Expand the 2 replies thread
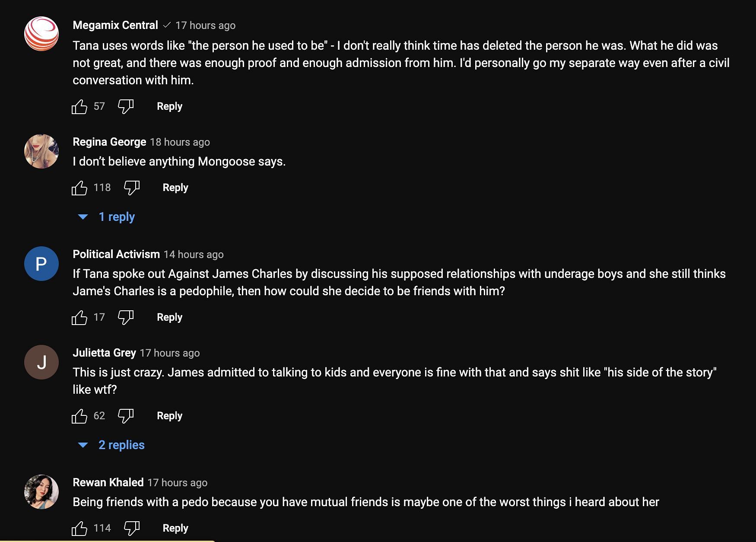This screenshot has width=756, height=542. click(121, 445)
